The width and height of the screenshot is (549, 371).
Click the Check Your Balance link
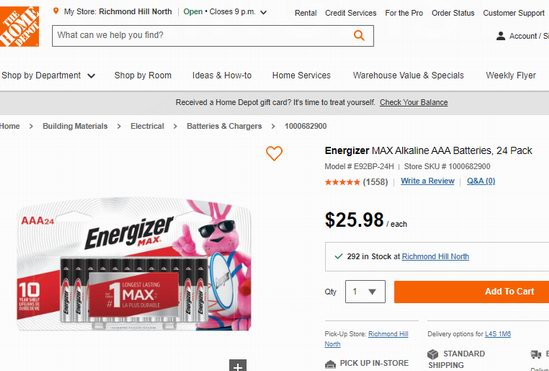[x=414, y=103]
